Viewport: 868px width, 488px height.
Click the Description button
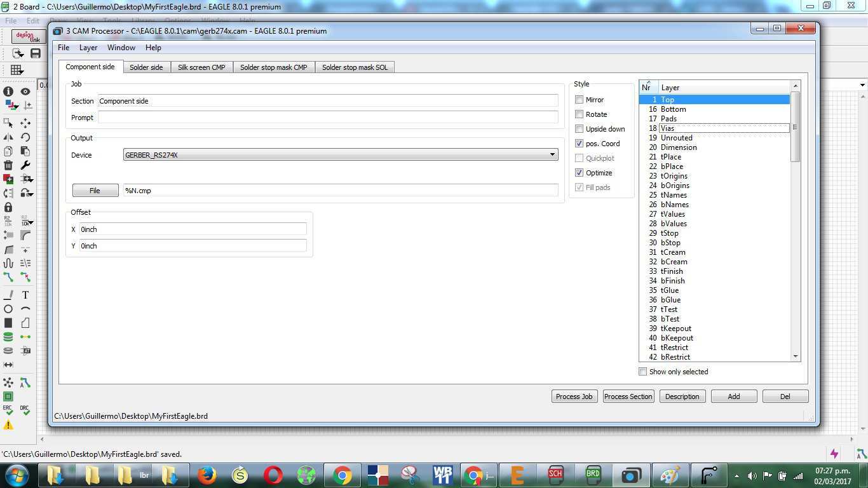coord(682,396)
